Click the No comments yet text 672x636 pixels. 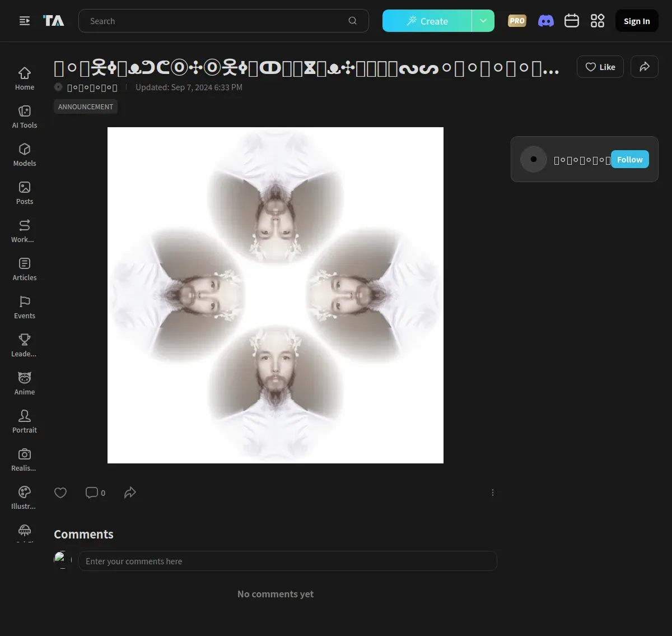[276, 594]
